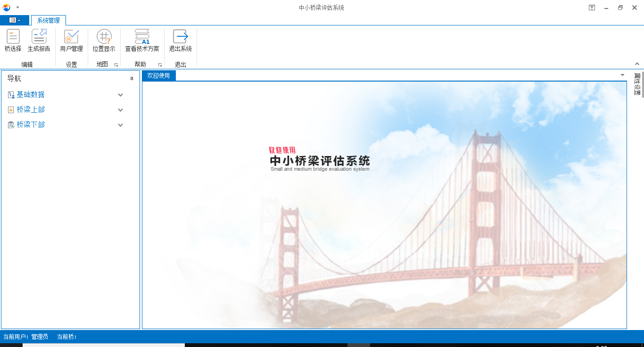
Task: Click the 桥选择 (bridge select) icon
Action: tap(13, 37)
